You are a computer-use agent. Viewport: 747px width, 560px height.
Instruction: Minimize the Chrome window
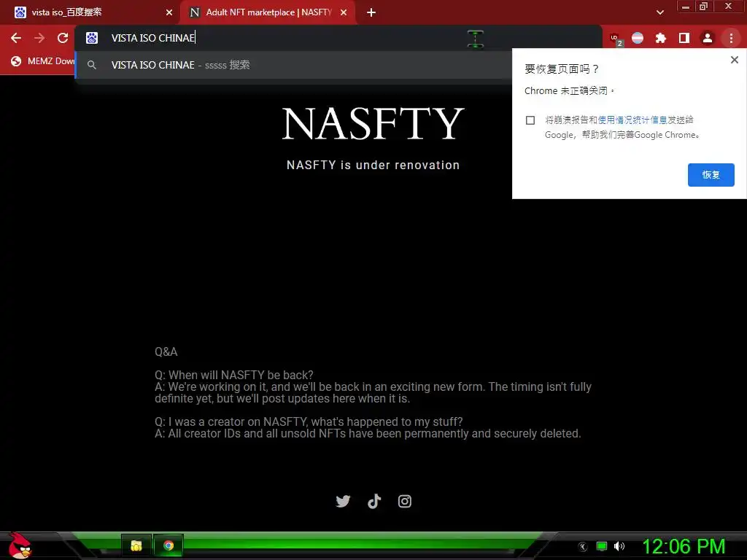[x=686, y=7]
